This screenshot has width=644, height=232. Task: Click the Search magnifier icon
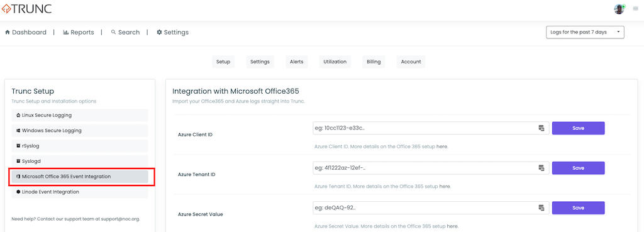tap(113, 33)
